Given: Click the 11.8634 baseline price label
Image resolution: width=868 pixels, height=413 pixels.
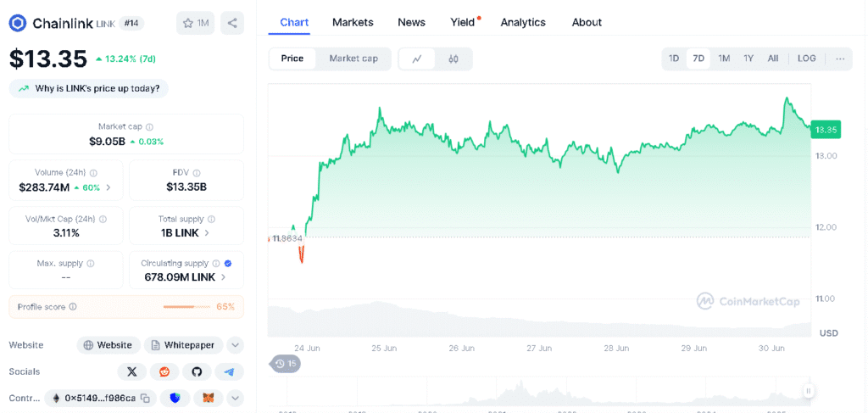Looking at the screenshot, I should (x=287, y=238).
